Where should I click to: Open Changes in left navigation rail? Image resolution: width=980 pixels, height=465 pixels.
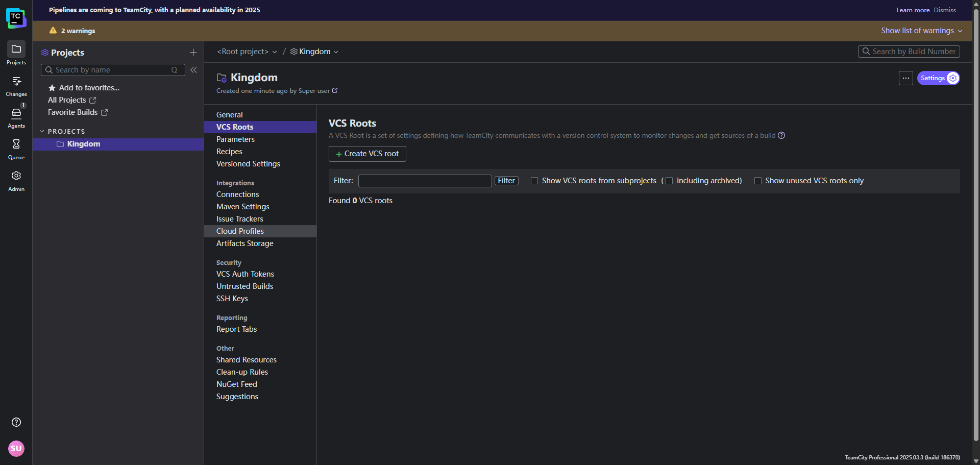(16, 86)
